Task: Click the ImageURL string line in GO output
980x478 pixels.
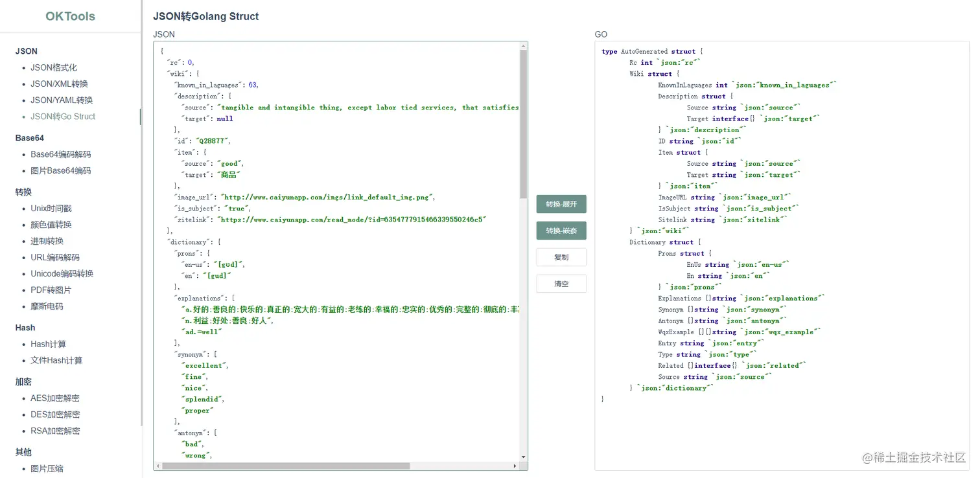Action: [725, 197]
